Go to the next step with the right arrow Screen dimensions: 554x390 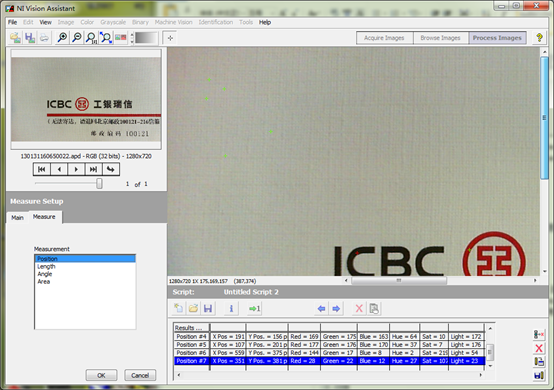coord(336,308)
